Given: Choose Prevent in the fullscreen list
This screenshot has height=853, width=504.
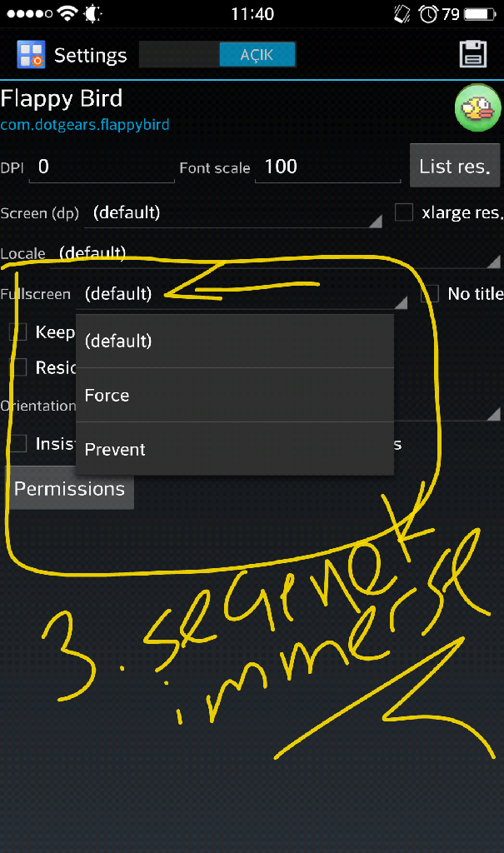Looking at the screenshot, I should [235, 449].
